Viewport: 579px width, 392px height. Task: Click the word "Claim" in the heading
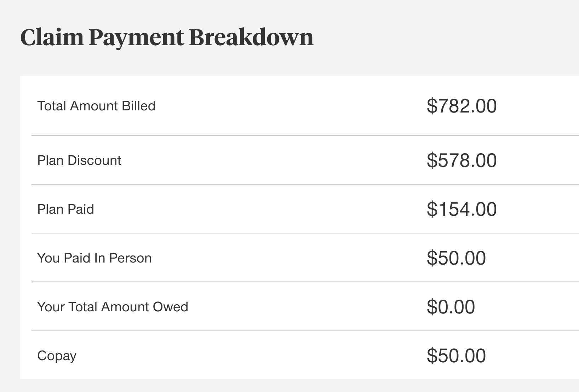pos(52,37)
